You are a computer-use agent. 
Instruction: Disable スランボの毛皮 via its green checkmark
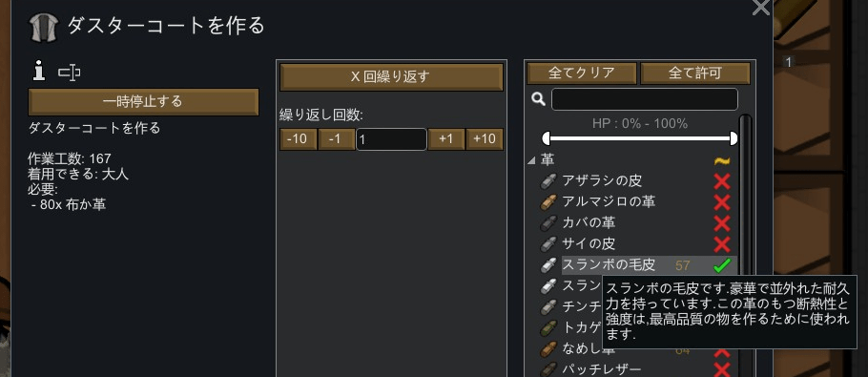(x=722, y=265)
